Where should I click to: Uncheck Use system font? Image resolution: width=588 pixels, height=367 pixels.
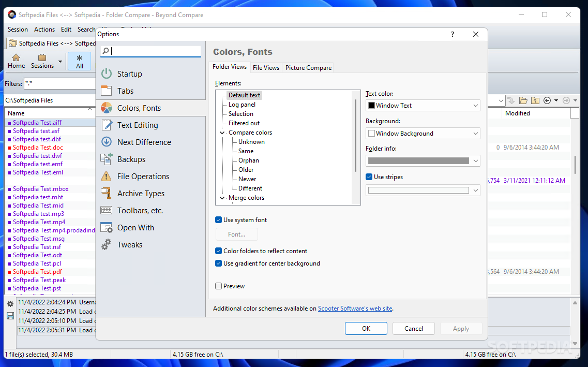tap(219, 220)
